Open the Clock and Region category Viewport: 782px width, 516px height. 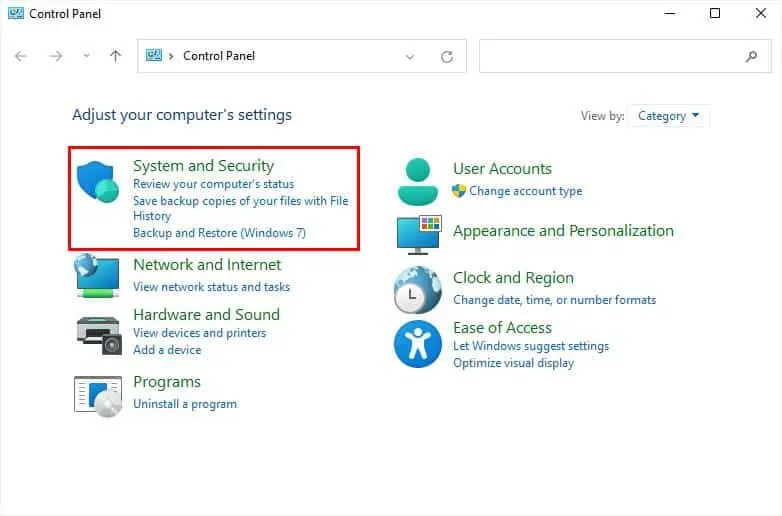click(513, 278)
